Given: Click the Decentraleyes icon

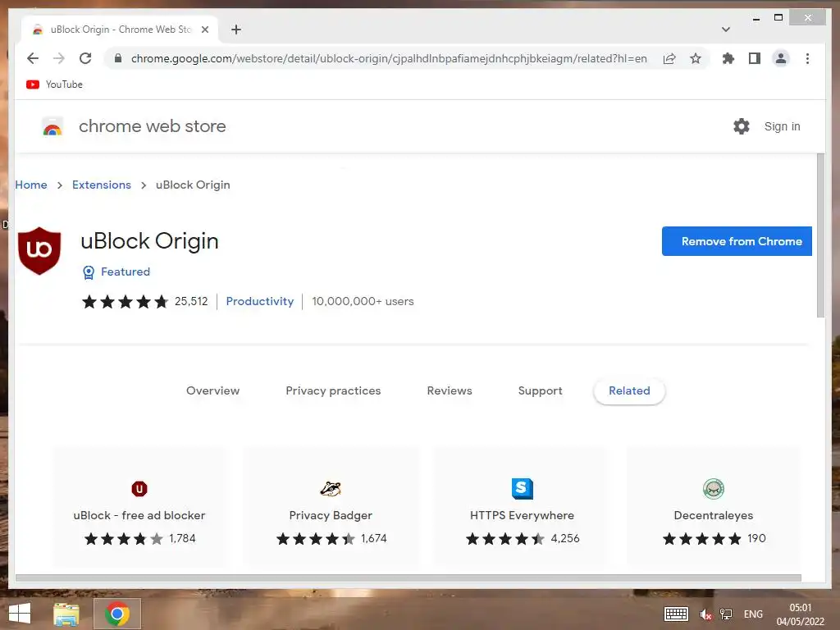Looking at the screenshot, I should point(714,489).
